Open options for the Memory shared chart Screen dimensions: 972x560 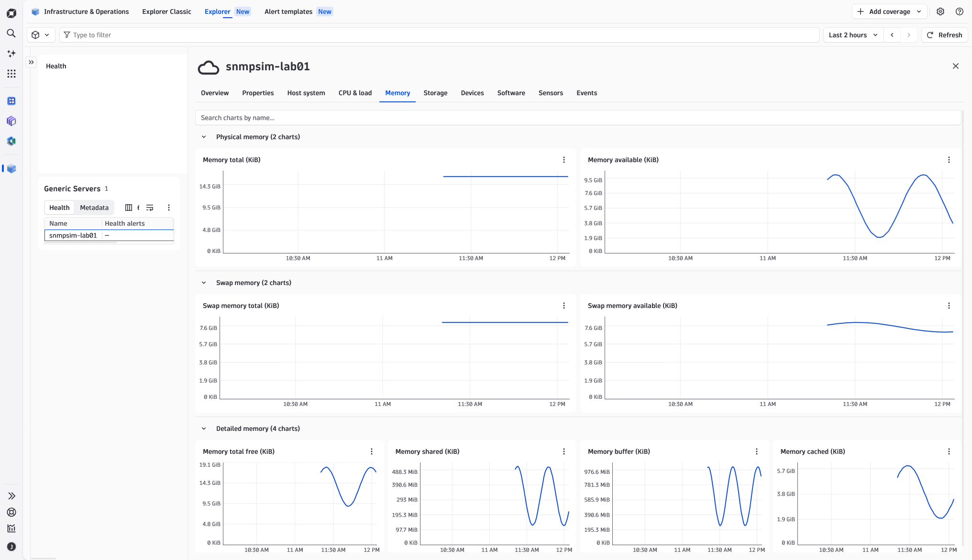coord(564,451)
